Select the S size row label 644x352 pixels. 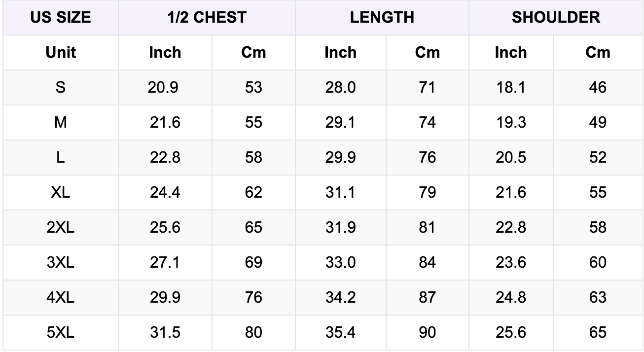point(61,87)
